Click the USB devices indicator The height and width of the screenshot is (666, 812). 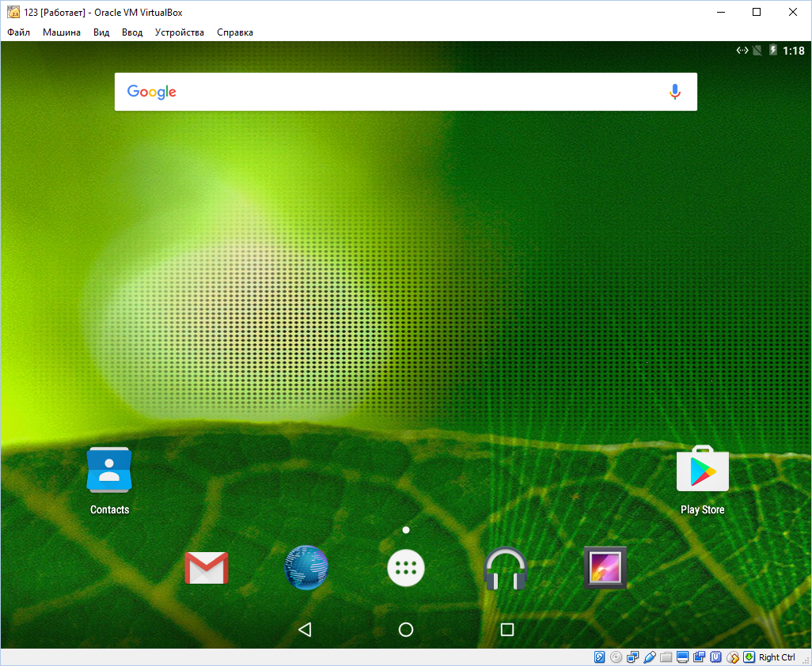[x=649, y=657]
